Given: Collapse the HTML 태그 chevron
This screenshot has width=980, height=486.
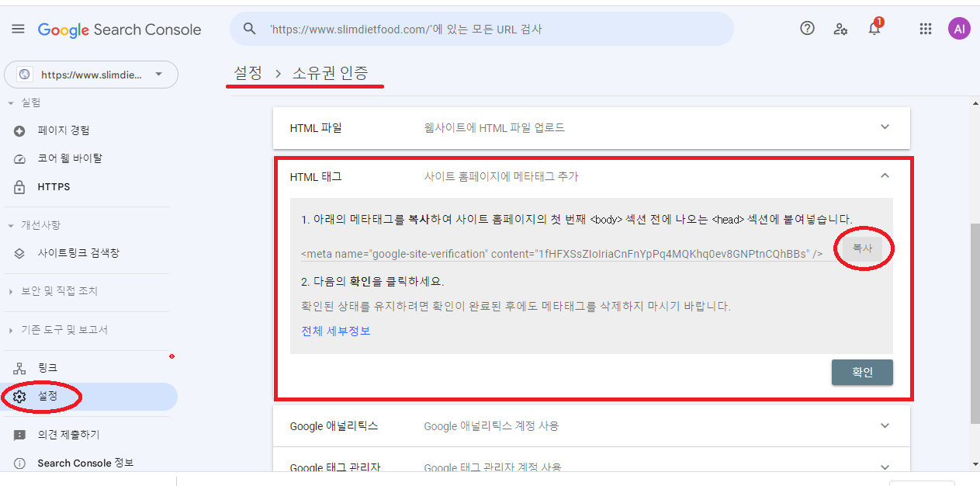Looking at the screenshot, I should 885,176.
